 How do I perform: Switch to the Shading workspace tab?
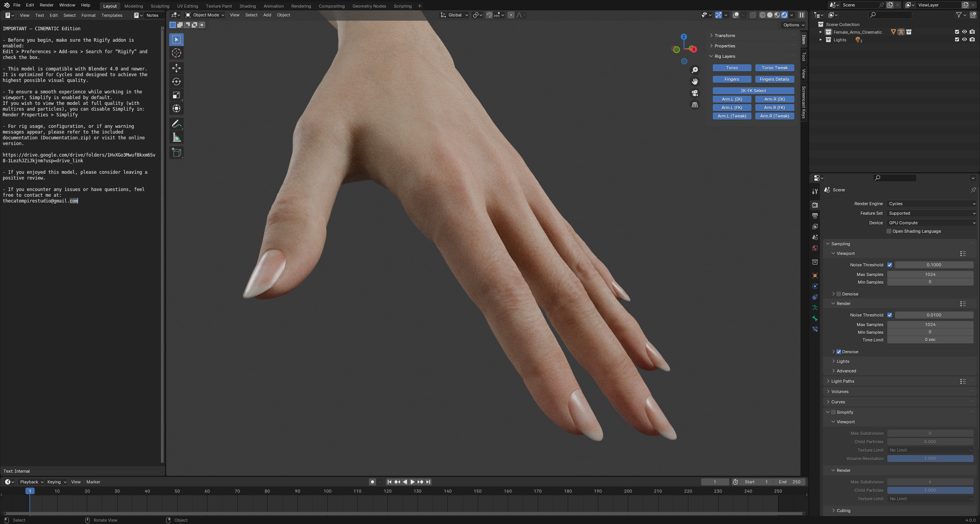click(248, 6)
